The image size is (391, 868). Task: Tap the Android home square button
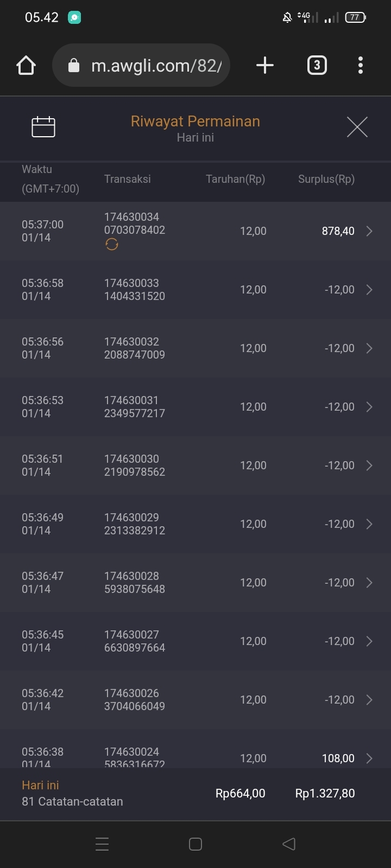(195, 844)
